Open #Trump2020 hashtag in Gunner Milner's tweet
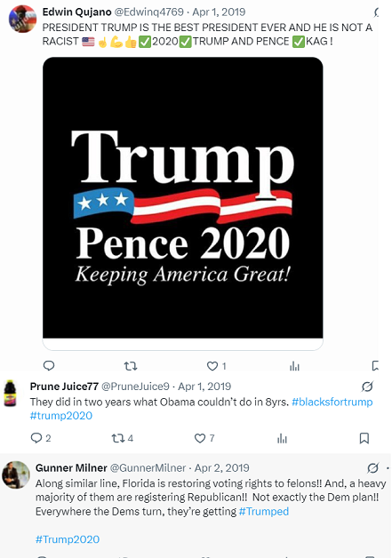 pos(68,539)
